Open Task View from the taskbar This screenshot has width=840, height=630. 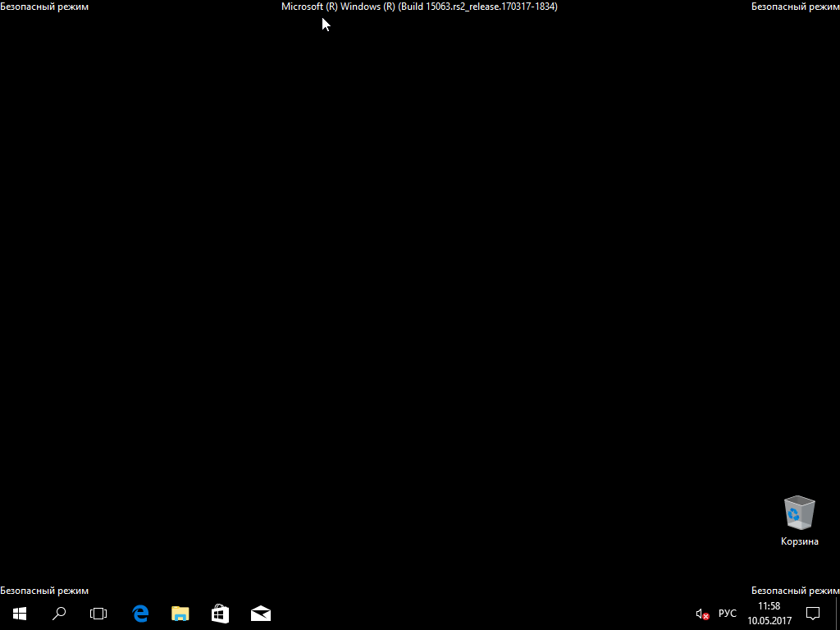coord(98,613)
